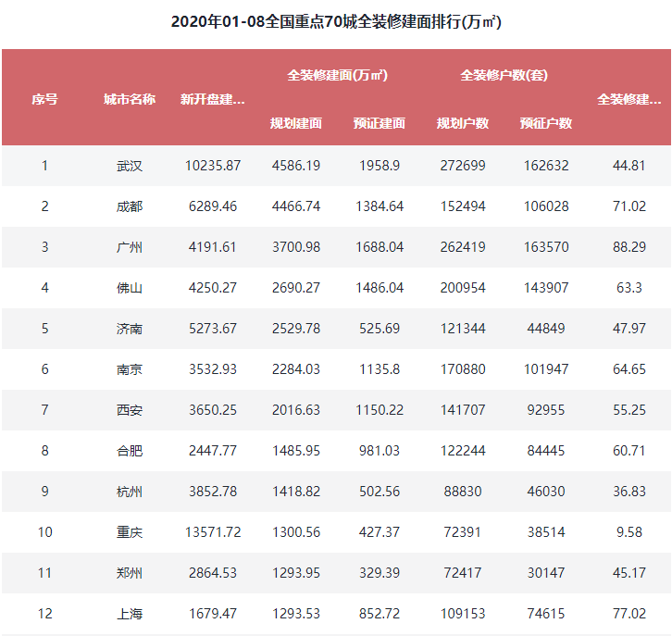Select the 济南 city cell
Screen dimensions: 672x636
(x=129, y=329)
